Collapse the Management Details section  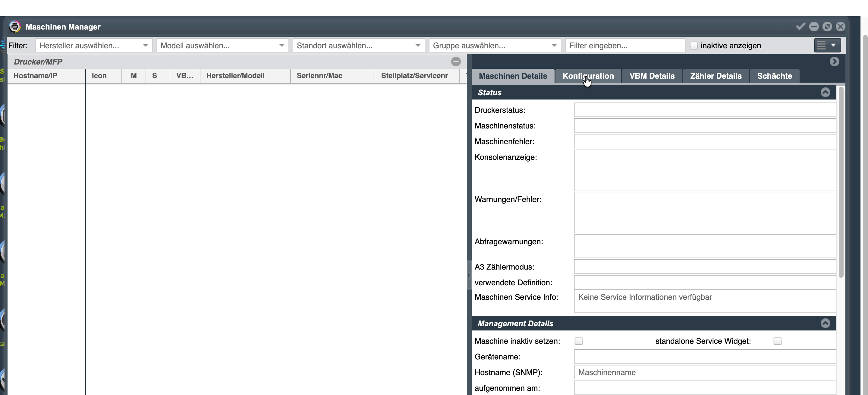pos(825,323)
